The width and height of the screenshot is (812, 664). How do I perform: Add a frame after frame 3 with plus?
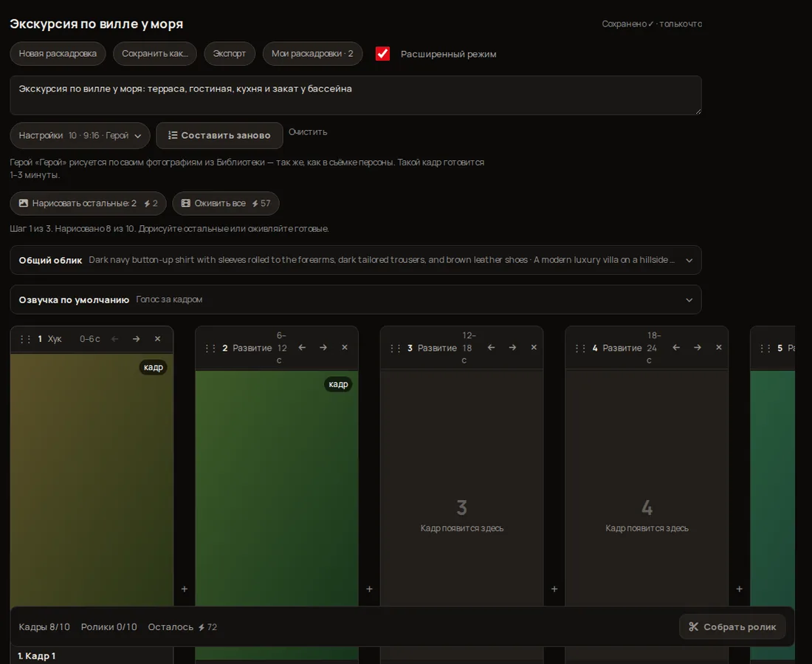click(x=554, y=589)
